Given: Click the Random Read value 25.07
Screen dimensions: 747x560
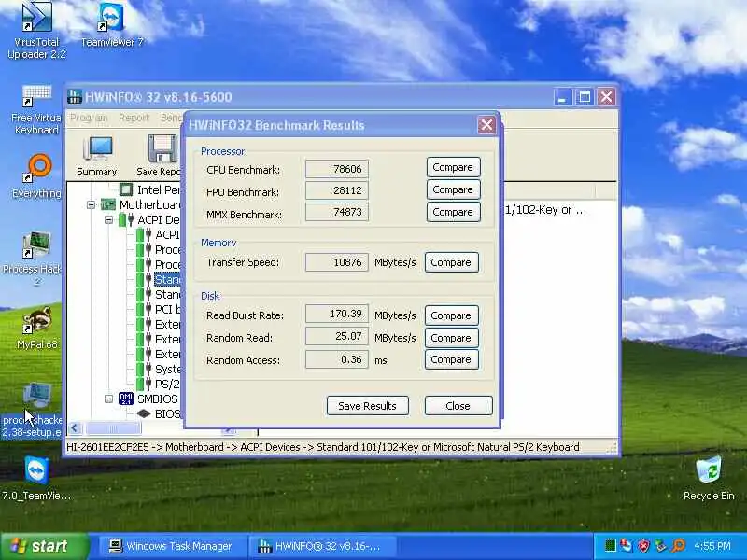Looking at the screenshot, I should [337, 336].
